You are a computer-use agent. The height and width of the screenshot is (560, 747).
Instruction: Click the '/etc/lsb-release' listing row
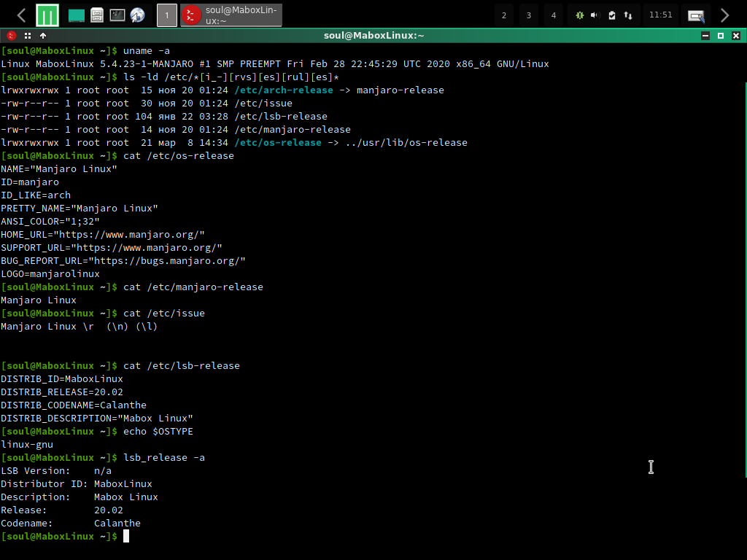164,116
